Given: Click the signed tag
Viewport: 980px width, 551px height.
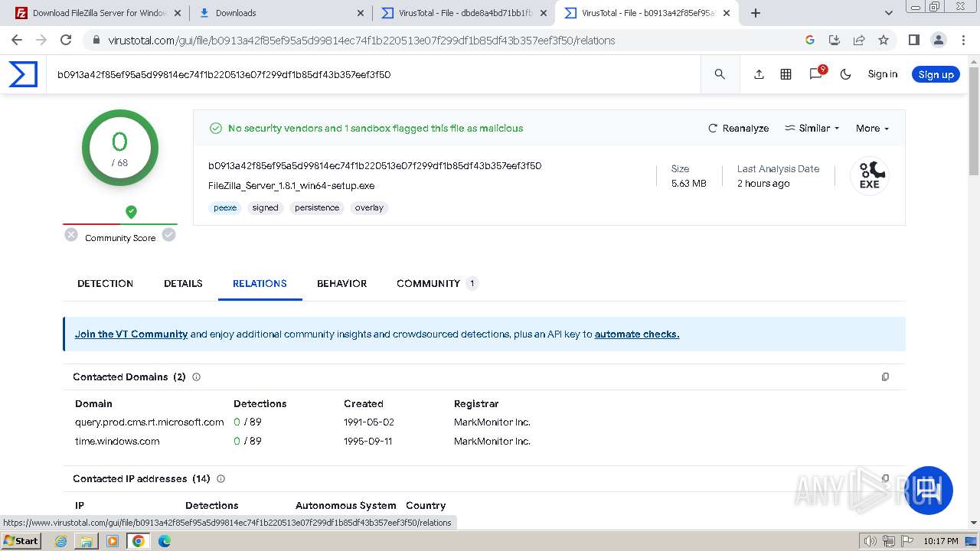Looking at the screenshot, I should point(265,207).
